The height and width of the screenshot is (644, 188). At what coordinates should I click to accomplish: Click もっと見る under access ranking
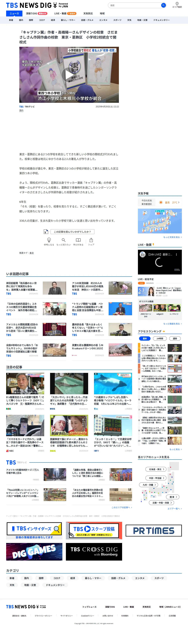176,449
